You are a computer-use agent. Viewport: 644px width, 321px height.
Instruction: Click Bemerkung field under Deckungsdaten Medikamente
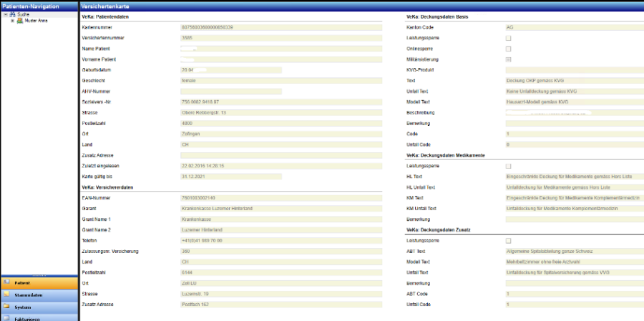575,219
